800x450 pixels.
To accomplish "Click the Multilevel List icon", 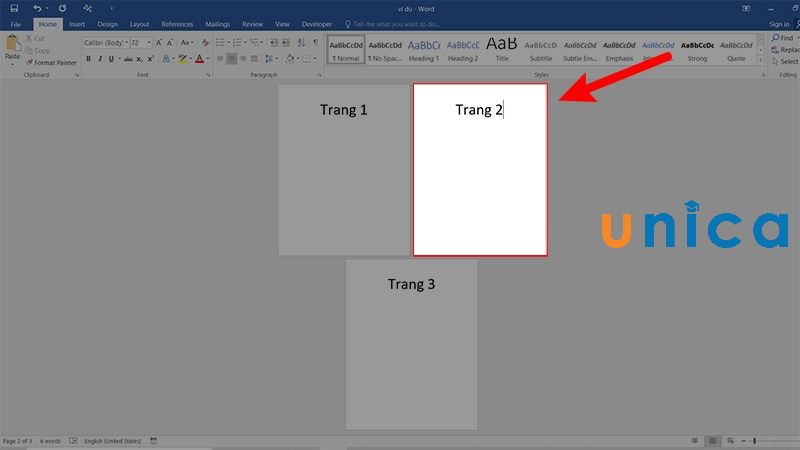I will coord(254,42).
